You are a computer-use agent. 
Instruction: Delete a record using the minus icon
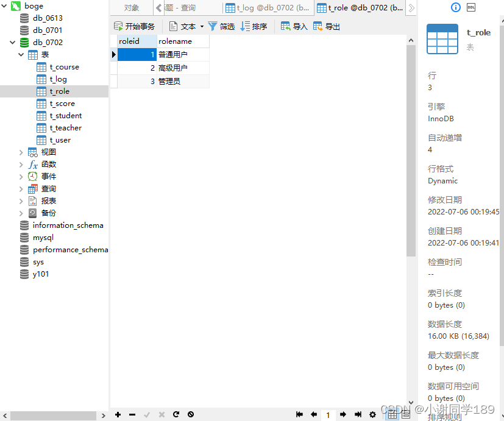click(132, 414)
